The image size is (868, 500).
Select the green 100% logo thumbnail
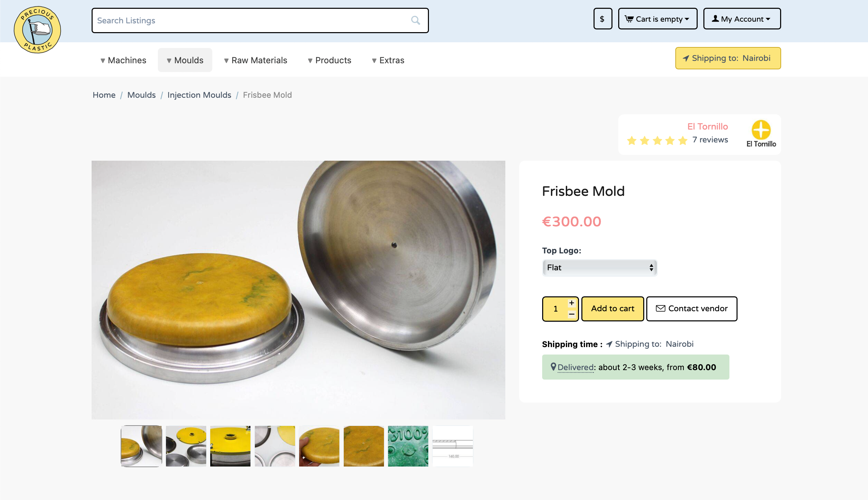point(408,446)
